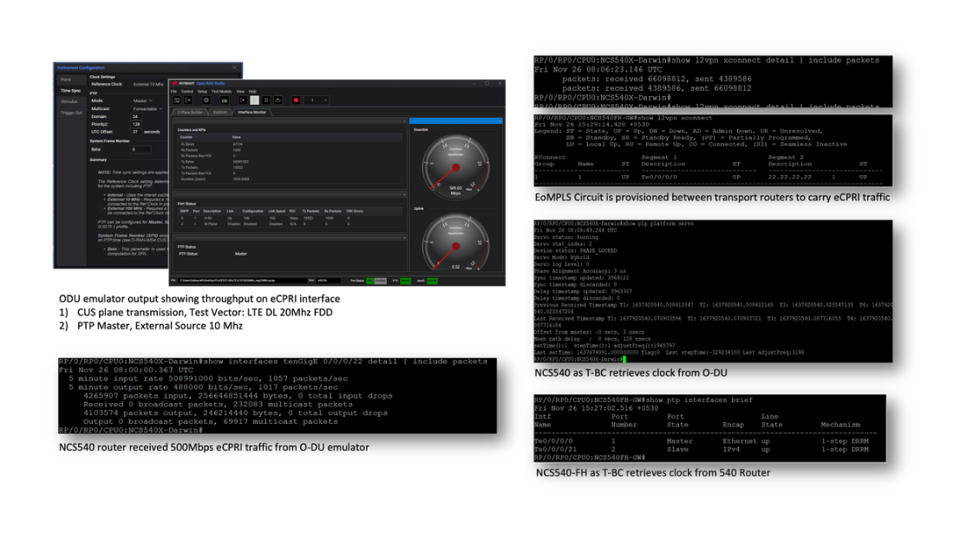The width and height of the screenshot is (980, 533).
Task: Close the Instrument Configuration window
Action: point(234,68)
